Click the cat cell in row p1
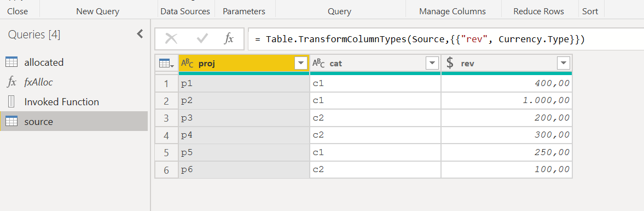This screenshot has height=211, width=644. [x=375, y=83]
